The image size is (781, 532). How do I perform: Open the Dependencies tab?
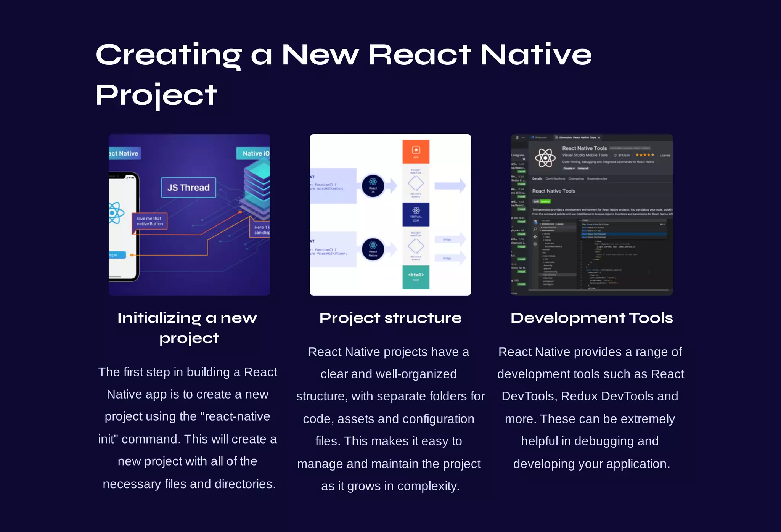(x=597, y=178)
